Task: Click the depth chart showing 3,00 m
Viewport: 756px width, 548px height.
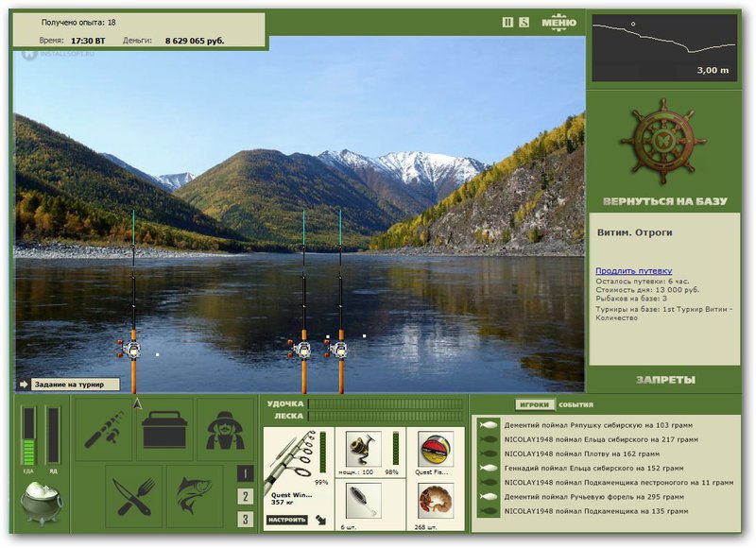Action: [664, 48]
